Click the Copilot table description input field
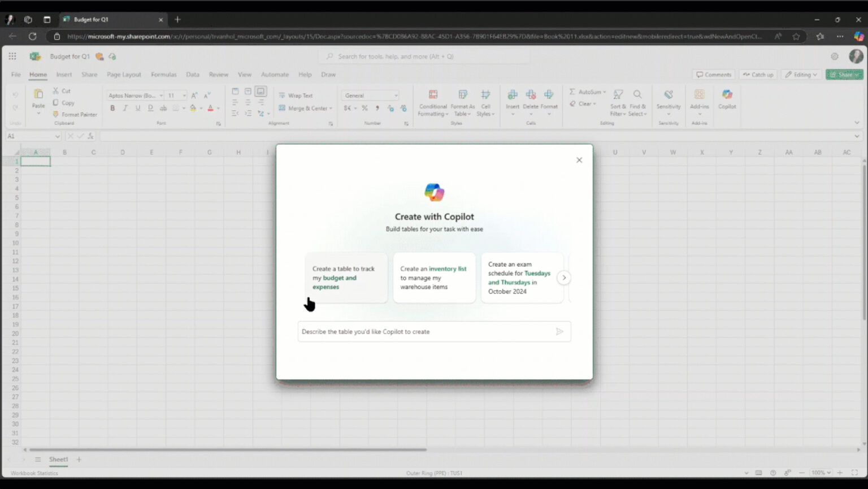This screenshot has width=868, height=489. (x=424, y=332)
